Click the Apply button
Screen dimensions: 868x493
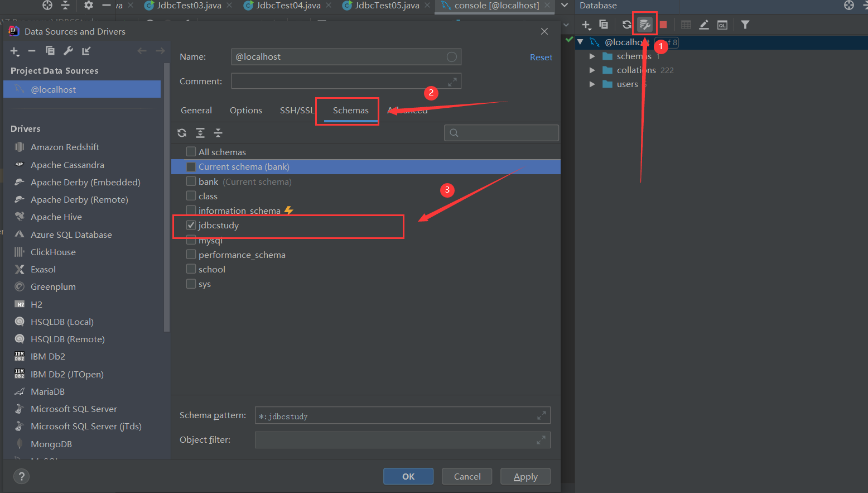pyautogui.click(x=525, y=476)
